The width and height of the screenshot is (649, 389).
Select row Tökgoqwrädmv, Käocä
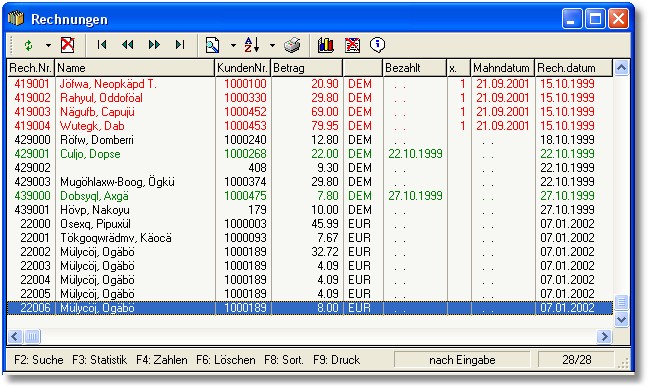click(x=310, y=238)
